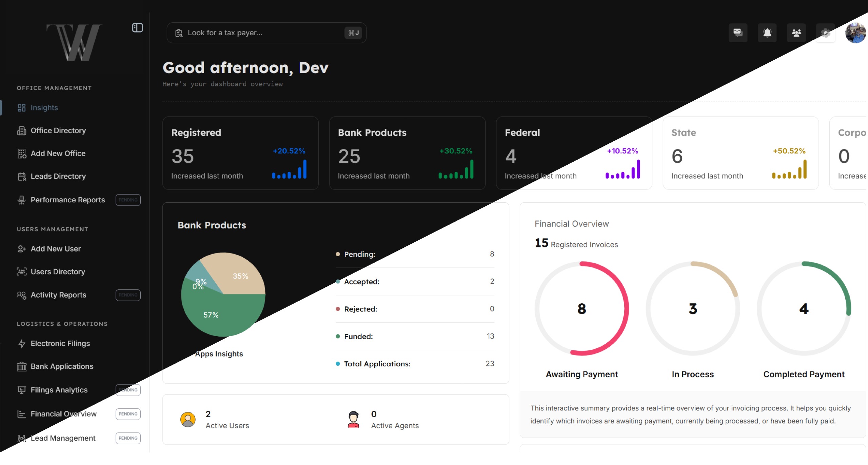Click the Leads Directory icon
The width and height of the screenshot is (868, 465).
(x=22, y=177)
